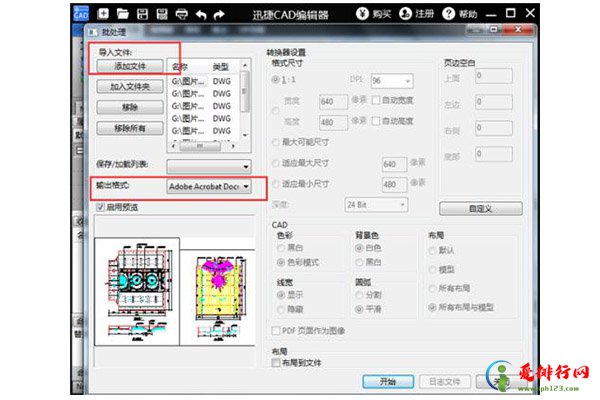This screenshot has height=400, width=600.
Task: Select 所有布局 radio button
Action: [x=432, y=288]
